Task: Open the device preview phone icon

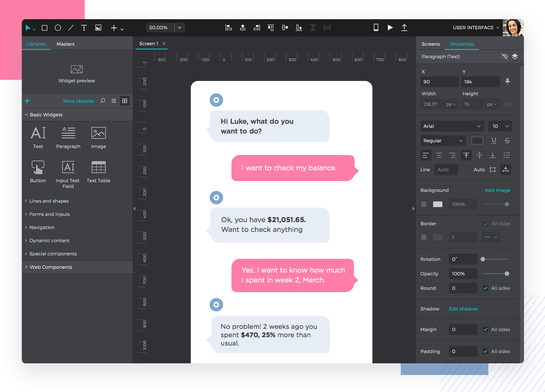Action: coord(376,28)
